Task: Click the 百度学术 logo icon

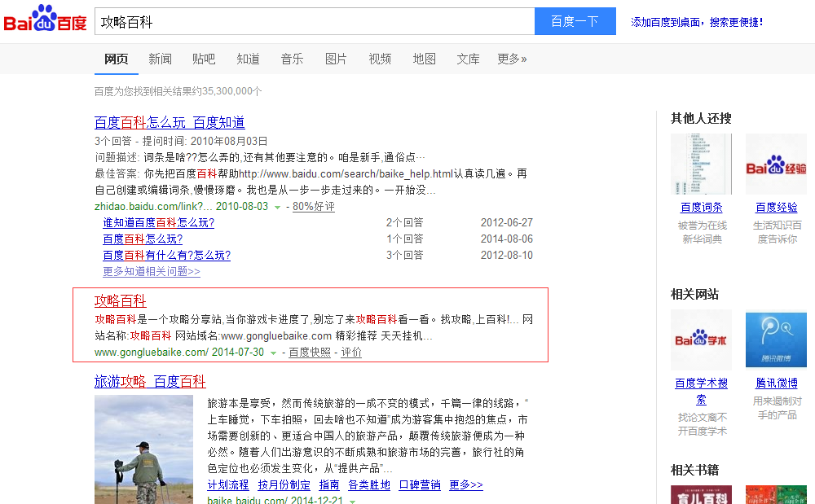Action: tap(701, 340)
